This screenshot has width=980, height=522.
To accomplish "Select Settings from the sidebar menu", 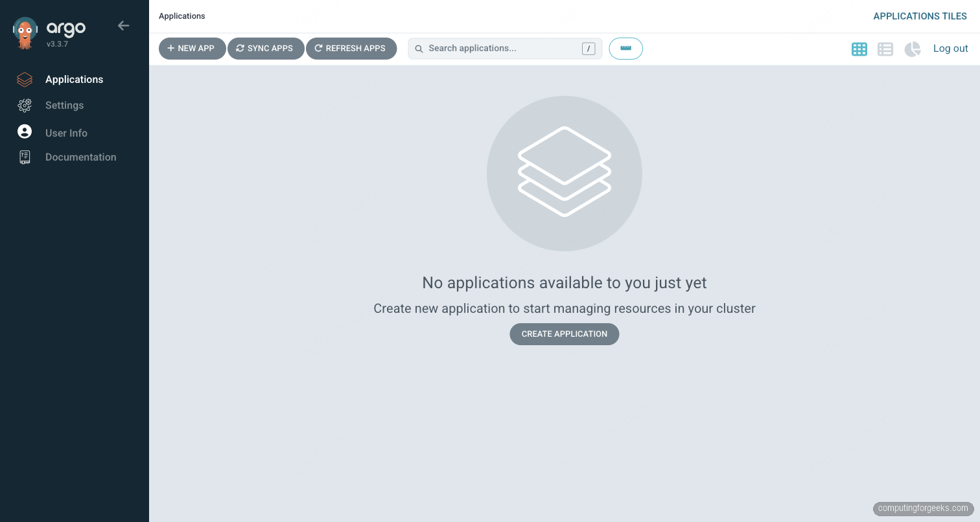I will 64,105.
